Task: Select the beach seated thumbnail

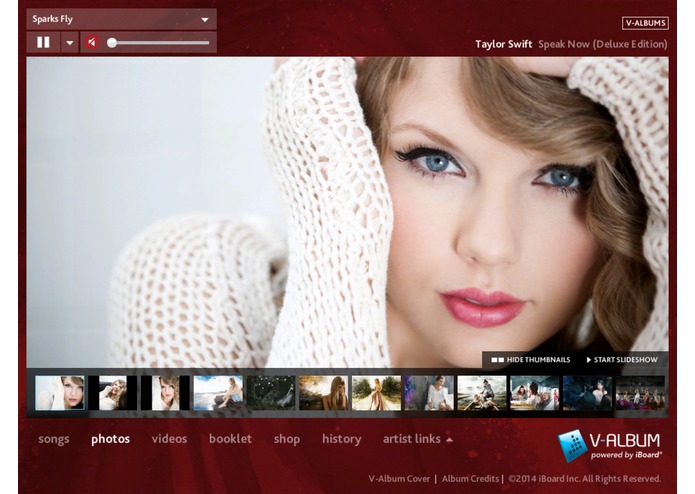Action: (x=218, y=393)
